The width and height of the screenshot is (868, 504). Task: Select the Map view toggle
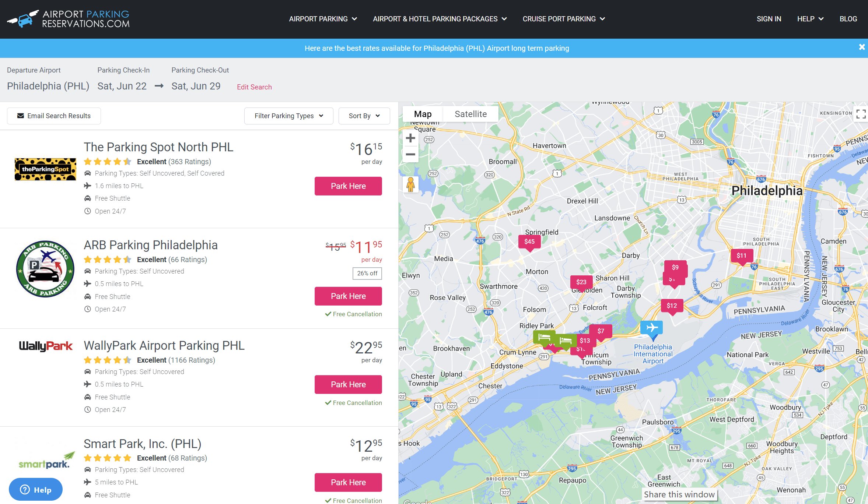(423, 114)
